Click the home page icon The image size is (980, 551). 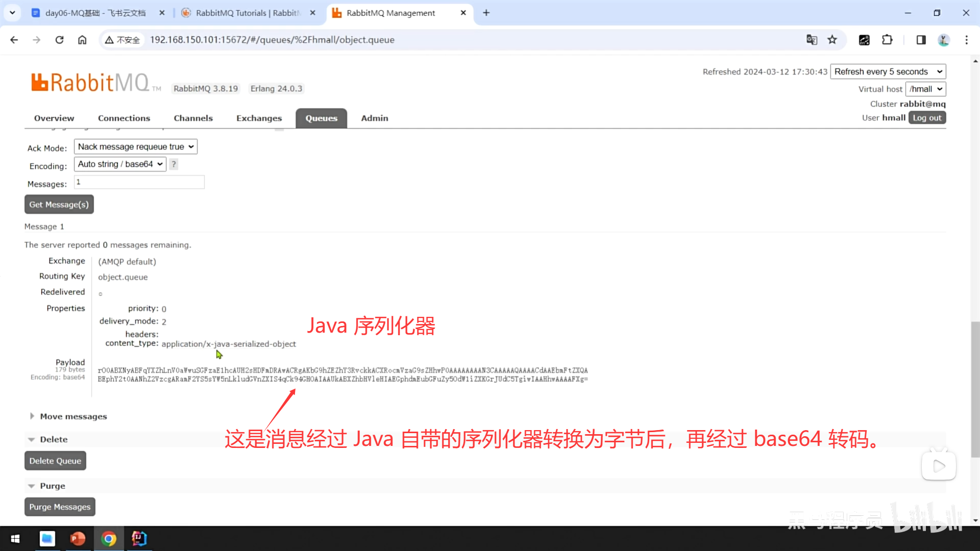(x=82, y=40)
